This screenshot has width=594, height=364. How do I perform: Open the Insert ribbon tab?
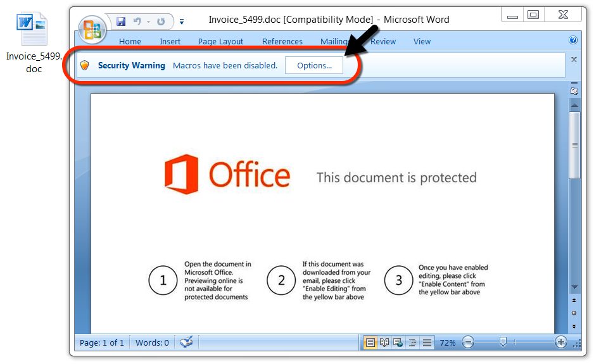170,41
